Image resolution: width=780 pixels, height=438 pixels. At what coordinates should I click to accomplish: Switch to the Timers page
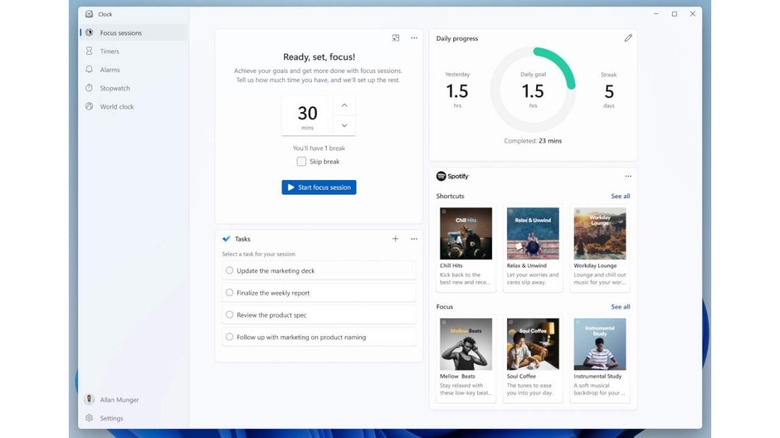[109, 51]
